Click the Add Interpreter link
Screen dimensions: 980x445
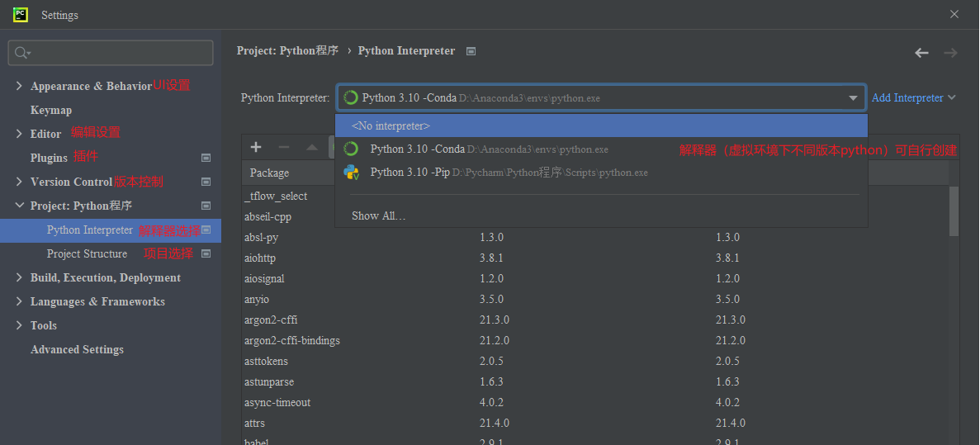click(907, 98)
